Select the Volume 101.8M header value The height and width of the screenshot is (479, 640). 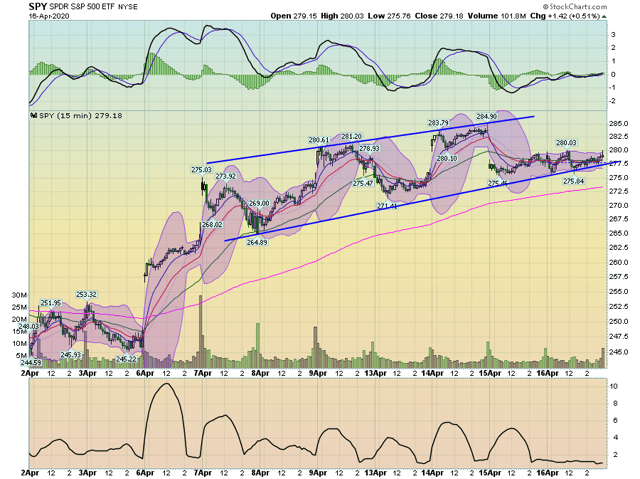pos(497,16)
